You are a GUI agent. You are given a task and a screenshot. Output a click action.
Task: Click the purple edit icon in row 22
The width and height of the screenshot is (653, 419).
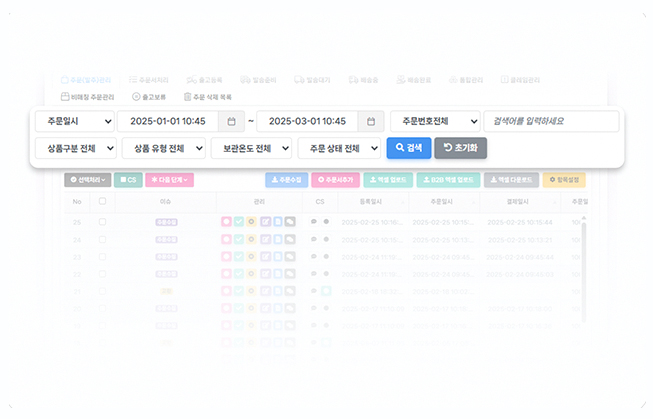click(265, 274)
